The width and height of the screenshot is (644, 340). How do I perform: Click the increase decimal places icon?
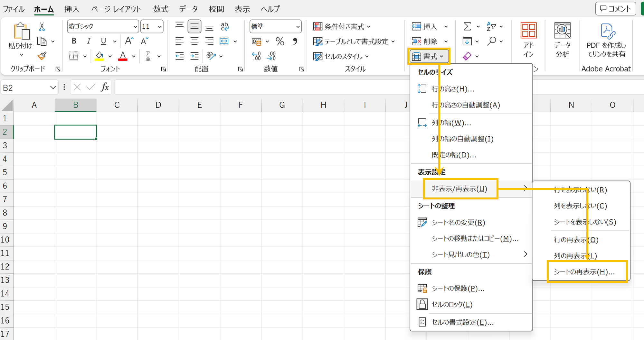tap(256, 56)
